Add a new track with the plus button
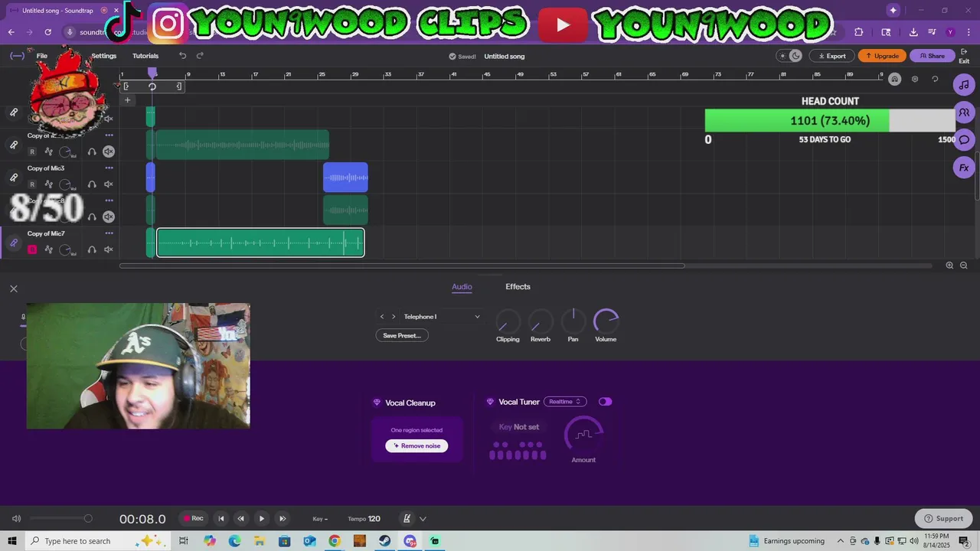This screenshot has width=980, height=551. 127,100
